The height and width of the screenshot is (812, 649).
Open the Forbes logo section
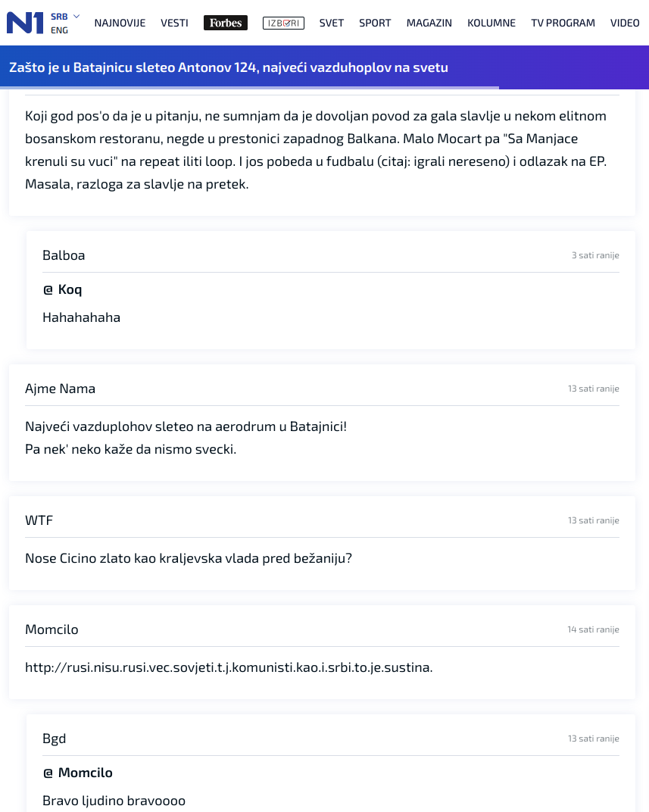226,23
